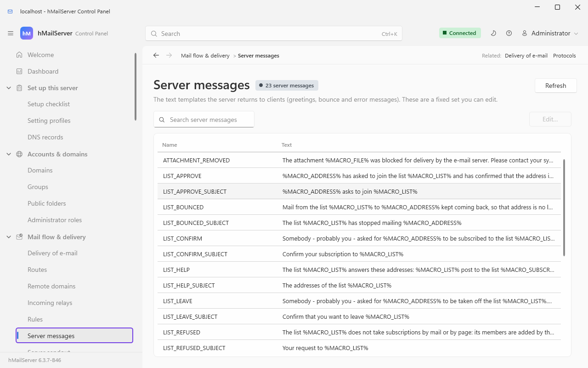This screenshot has width=588, height=368.
Task: Click the Connected status badge
Action: [x=460, y=33]
